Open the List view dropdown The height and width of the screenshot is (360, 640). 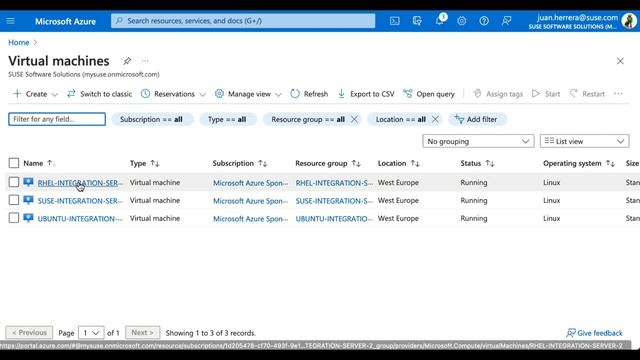pos(584,141)
